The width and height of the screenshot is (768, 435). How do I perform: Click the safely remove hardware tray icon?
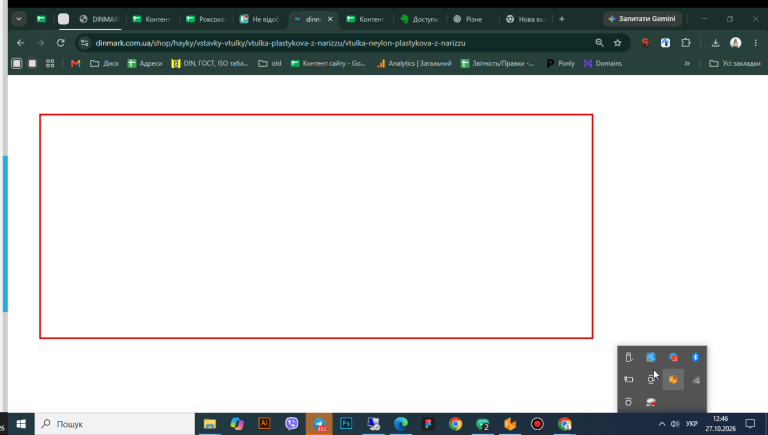pyautogui.click(x=629, y=357)
